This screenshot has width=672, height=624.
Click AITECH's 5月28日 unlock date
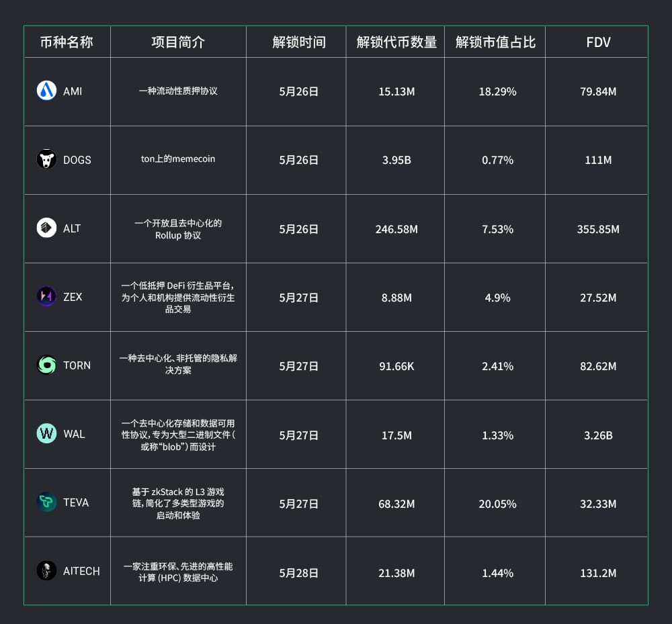tap(299, 573)
